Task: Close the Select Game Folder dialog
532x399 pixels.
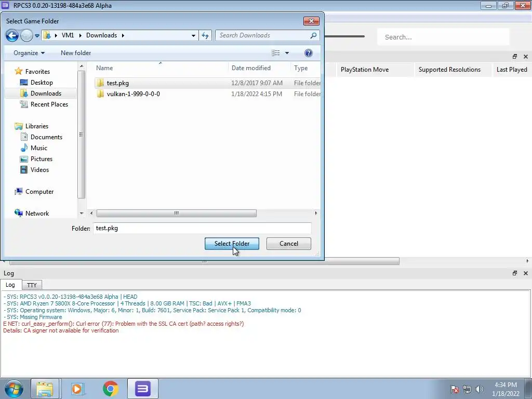Action: [x=311, y=21]
